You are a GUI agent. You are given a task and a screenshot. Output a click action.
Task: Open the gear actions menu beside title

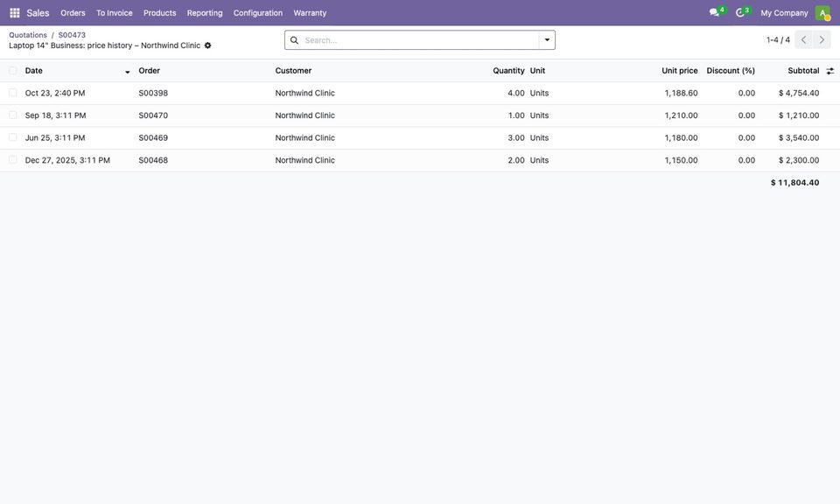point(208,45)
